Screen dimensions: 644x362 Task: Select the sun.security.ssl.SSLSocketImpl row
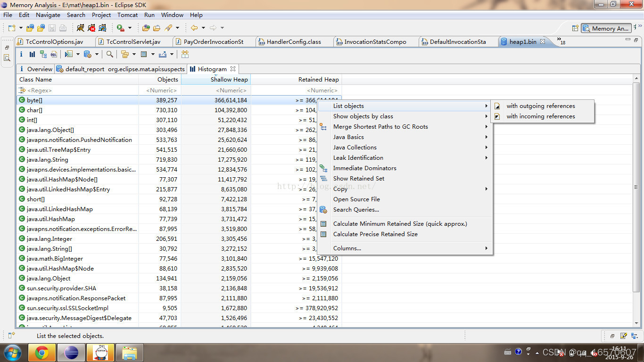tap(179, 308)
